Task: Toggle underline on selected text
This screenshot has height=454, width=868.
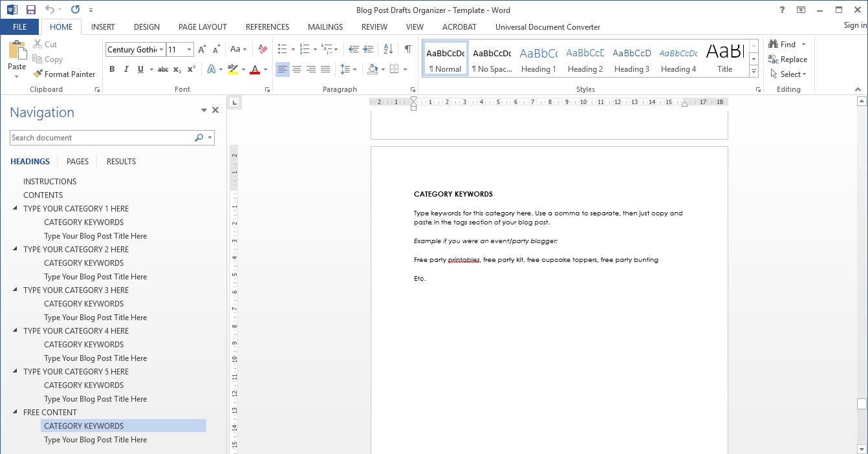Action: pos(140,69)
